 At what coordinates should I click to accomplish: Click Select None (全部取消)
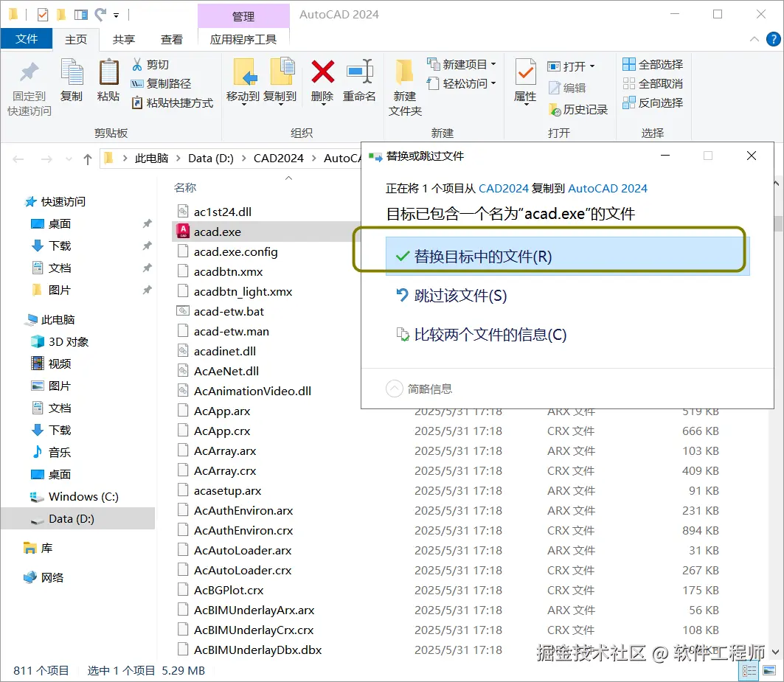(x=653, y=83)
